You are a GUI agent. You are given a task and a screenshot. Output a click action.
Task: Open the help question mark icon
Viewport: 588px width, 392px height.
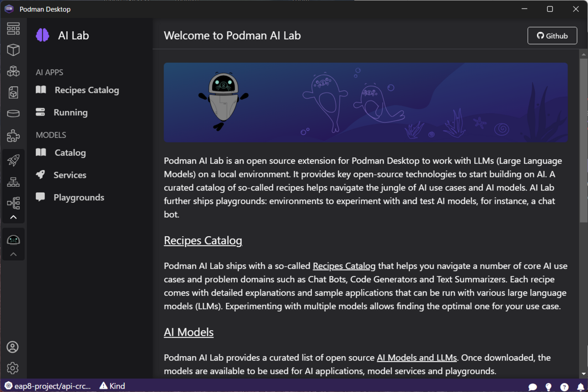[x=564, y=387]
